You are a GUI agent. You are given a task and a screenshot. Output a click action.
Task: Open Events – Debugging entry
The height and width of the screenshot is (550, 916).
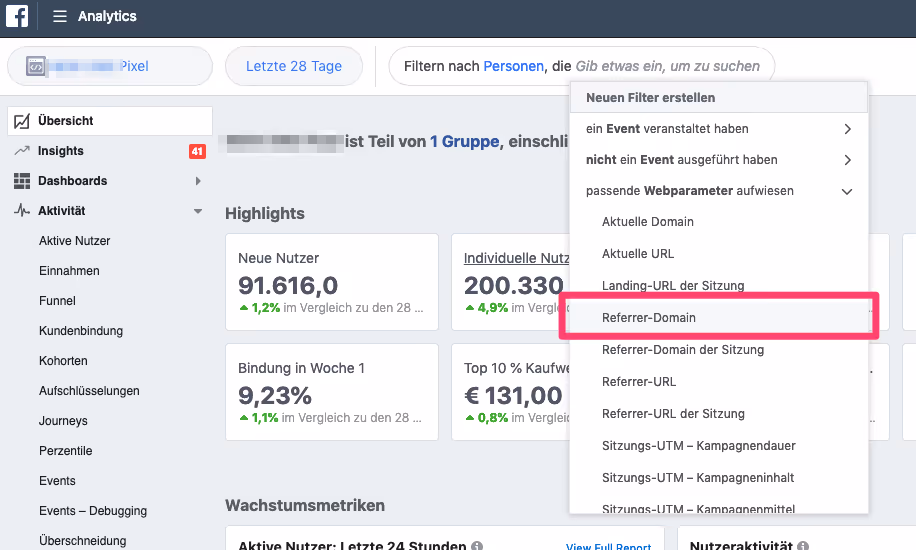click(93, 511)
